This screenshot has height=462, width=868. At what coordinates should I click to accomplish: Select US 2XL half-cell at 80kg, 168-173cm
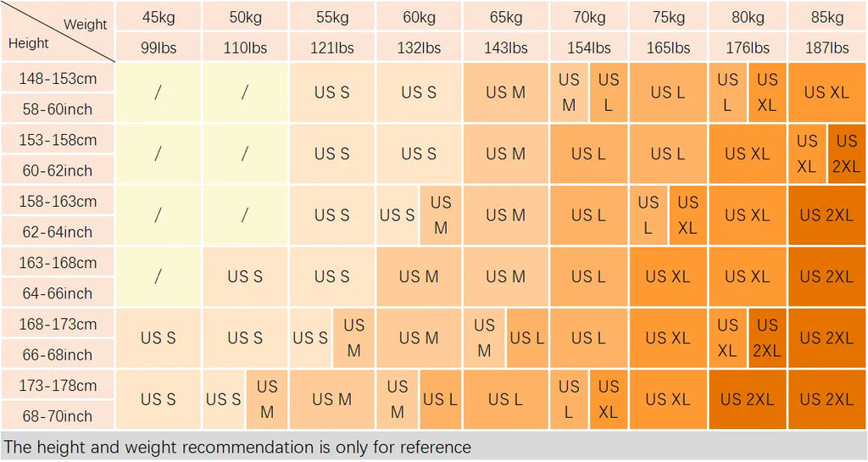pyautogui.click(x=766, y=337)
